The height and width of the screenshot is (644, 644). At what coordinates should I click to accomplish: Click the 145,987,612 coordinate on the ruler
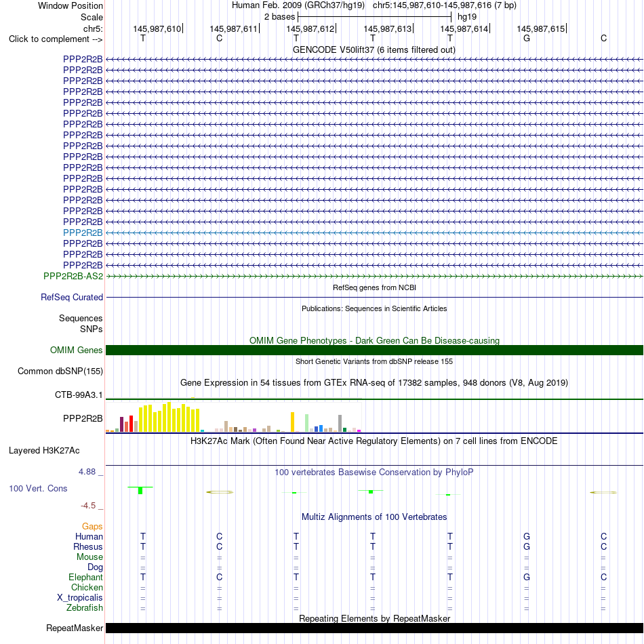[310, 28]
